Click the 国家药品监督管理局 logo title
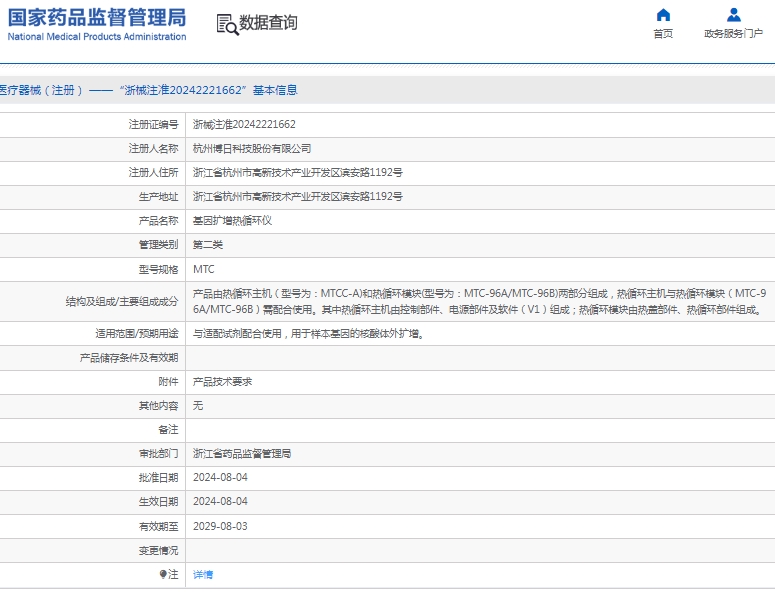Image resolution: width=775 pixels, height=594 pixels. pyautogui.click(x=97, y=17)
